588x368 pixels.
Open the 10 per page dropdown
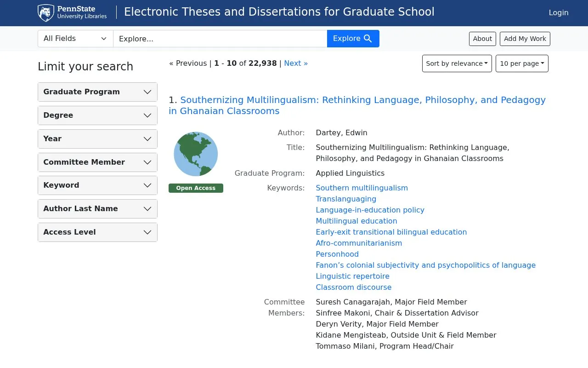point(522,63)
